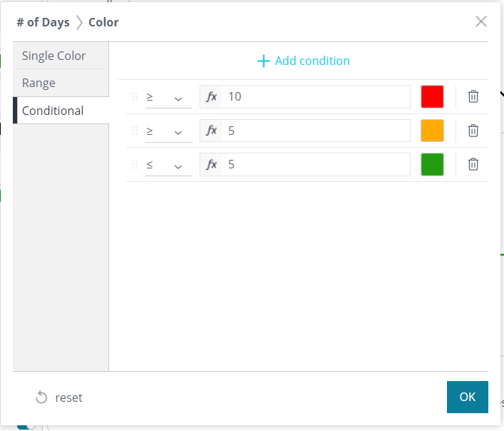Switch to Single Color tab

[x=61, y=56]
